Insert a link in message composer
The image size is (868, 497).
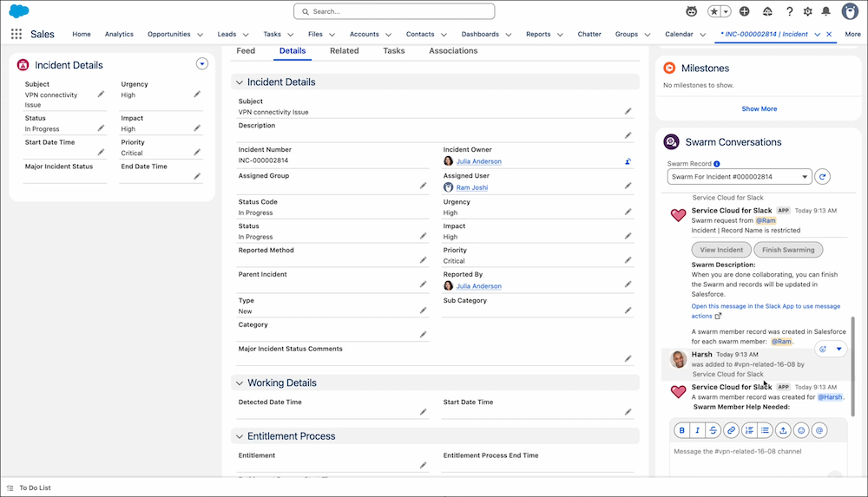pyautogui.click(x=731, y=430)
